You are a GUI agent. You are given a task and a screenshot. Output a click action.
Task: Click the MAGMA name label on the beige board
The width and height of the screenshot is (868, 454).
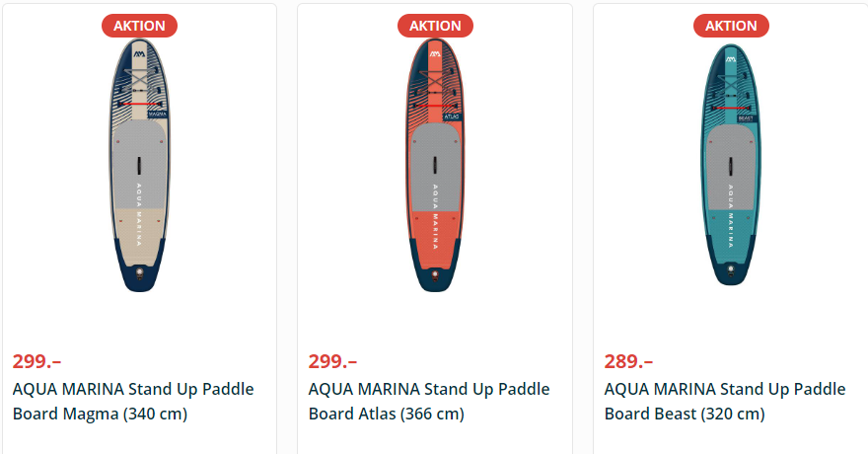[156, 114]
